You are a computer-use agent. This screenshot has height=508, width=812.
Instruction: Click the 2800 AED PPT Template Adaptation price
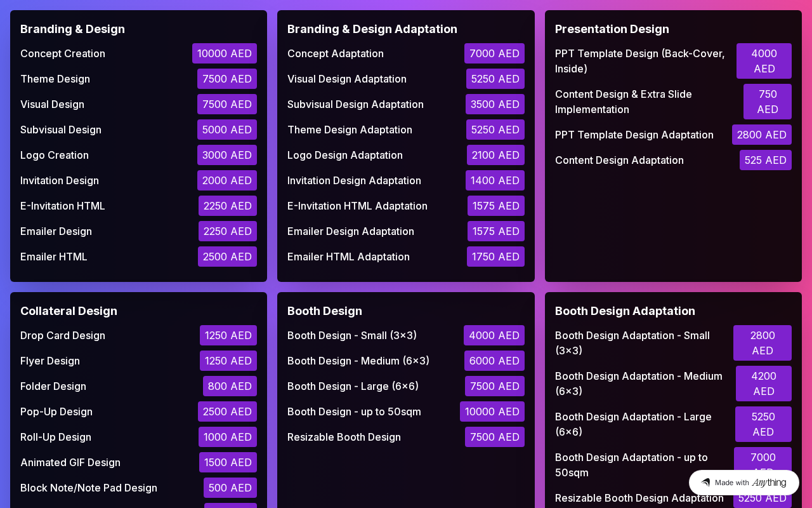tap(761, 135)
